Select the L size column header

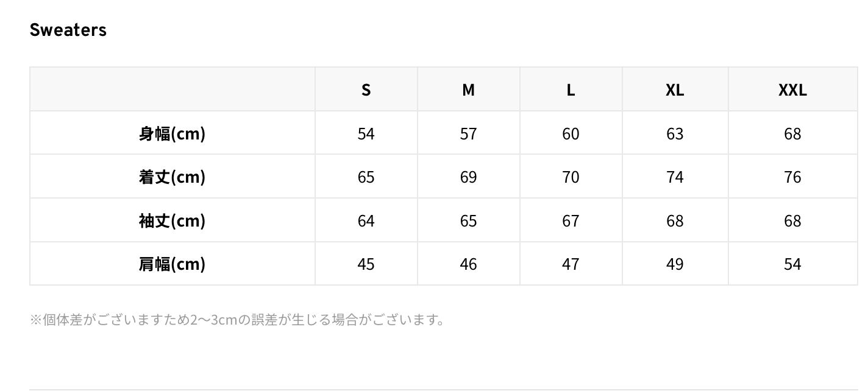571,90
